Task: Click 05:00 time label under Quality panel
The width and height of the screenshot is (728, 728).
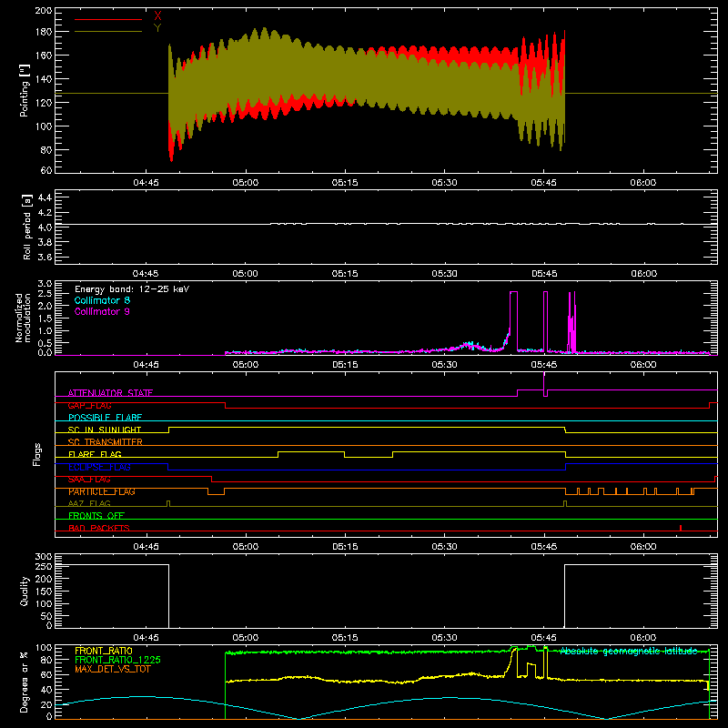Action: [x=245, y=638]
